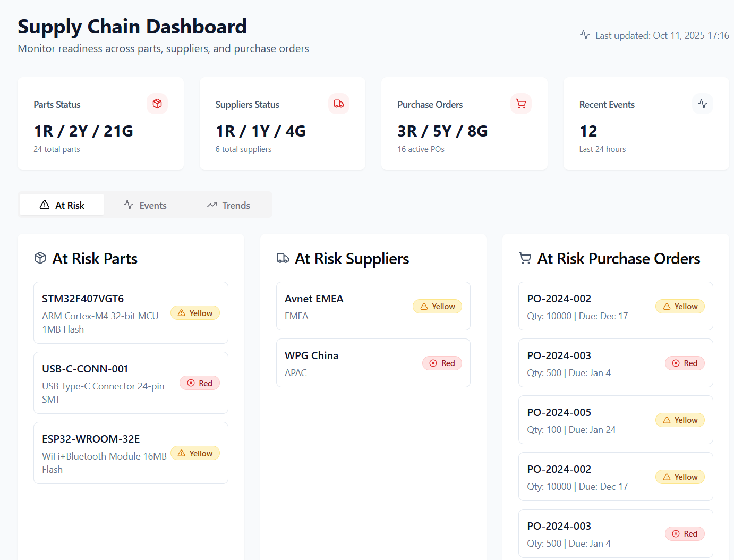Click the Red badge on WPG China
Image resolution: width=734 pixels, height=560 pixels.
click(442, 363)
